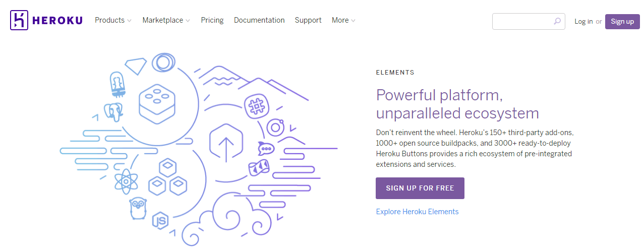Image resolution: width=644 pixels, height=251 pixels.
Task: Focus the search input field
Action: pos(522,21)
